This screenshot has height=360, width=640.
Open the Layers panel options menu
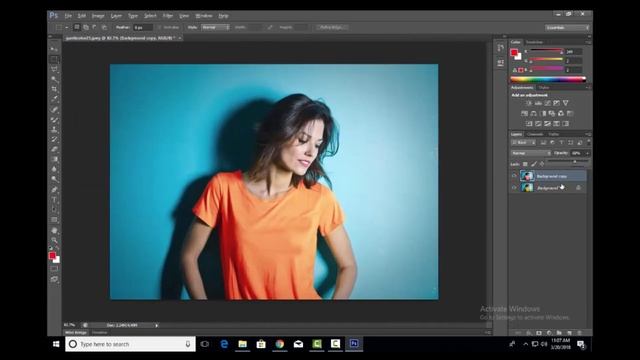(588, 134)
